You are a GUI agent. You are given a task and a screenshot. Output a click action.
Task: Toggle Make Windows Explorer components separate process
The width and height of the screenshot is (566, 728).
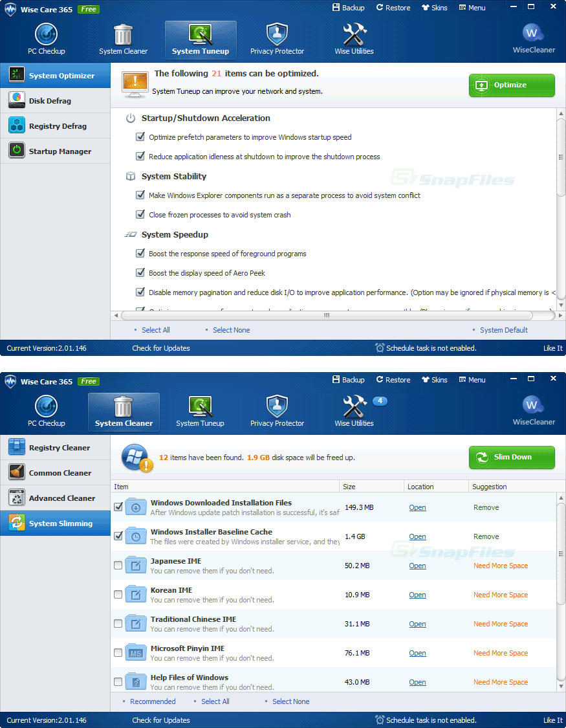coord(140,195)
